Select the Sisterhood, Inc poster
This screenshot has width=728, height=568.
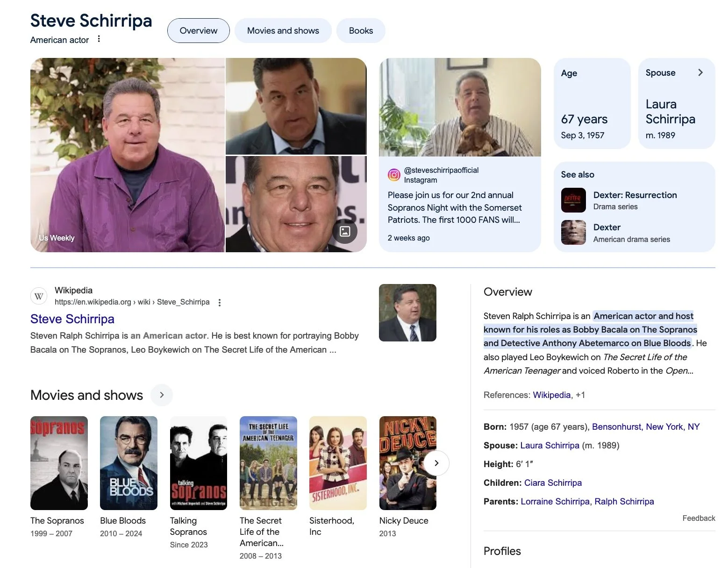click(x=338, y=463)
